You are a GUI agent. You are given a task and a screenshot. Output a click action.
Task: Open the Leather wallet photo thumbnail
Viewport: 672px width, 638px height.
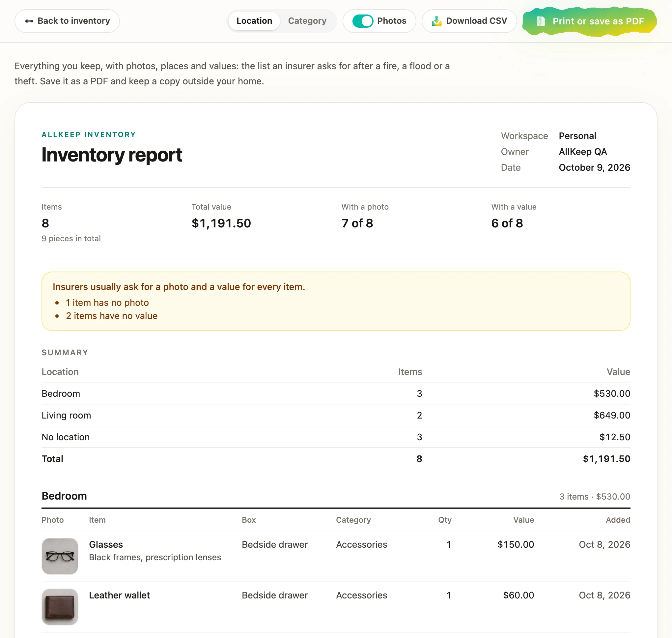[60, 607]
